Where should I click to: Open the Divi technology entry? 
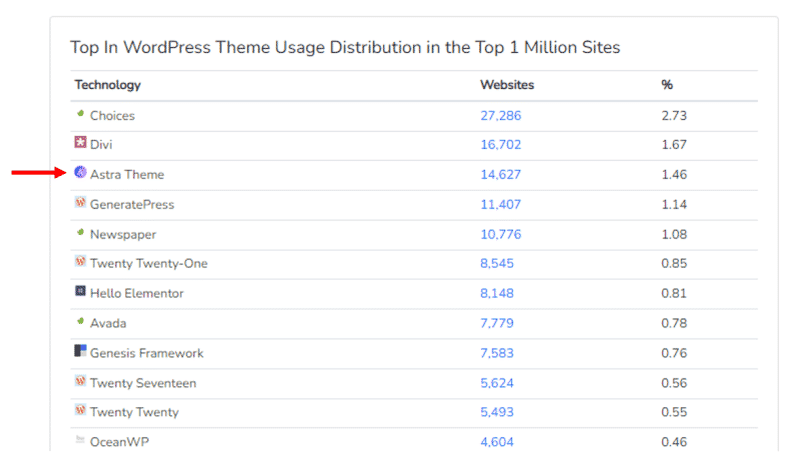click(x=101, y=145)
